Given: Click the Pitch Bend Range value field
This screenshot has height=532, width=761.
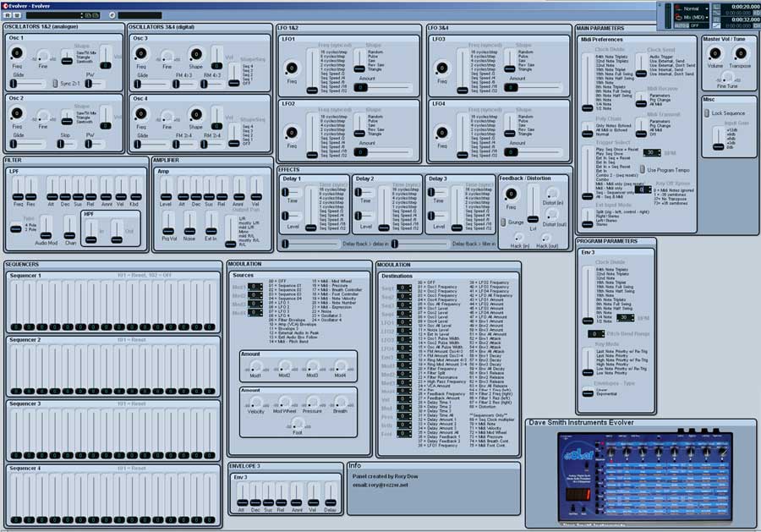Looking at the screenshot, I should (596, 334).
